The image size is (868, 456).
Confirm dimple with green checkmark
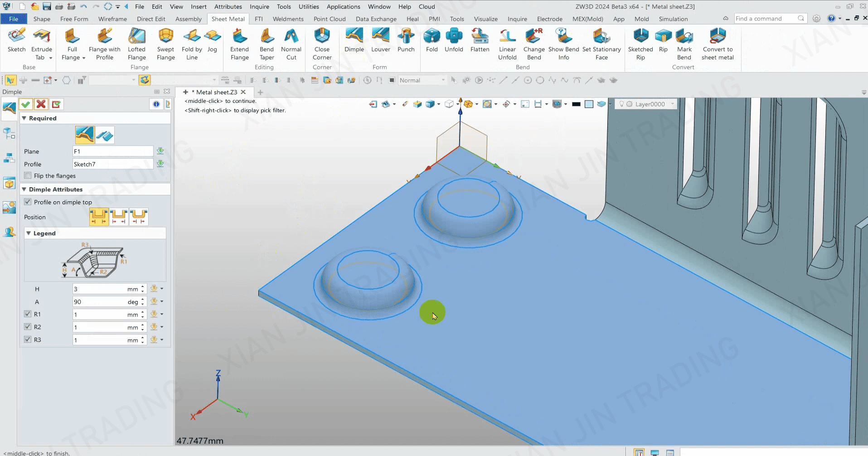(26, 104)
